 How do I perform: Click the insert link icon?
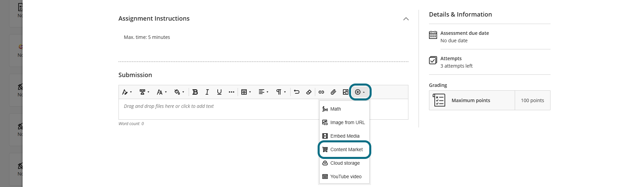[321, 92]
